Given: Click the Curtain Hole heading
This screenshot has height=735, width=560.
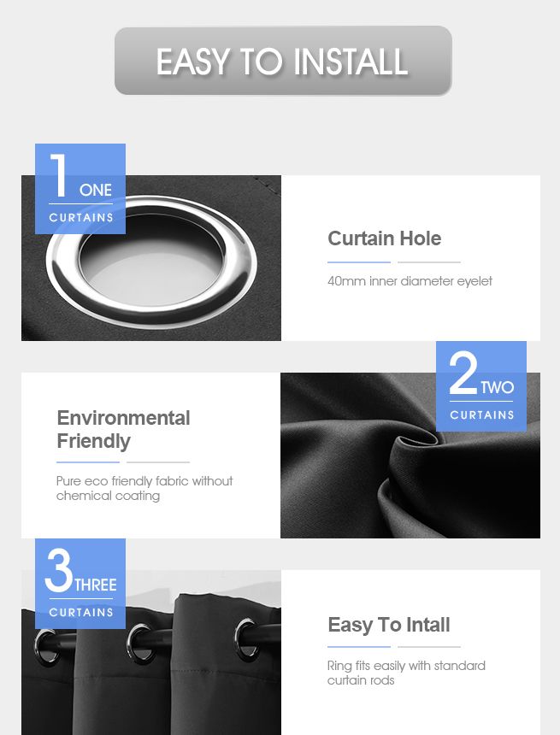Looking at the screenshot, I should tap(384, 238).
